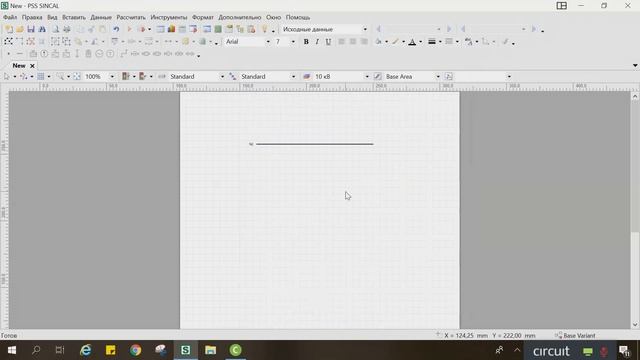Close the New document tab

(x=32, y=66)
